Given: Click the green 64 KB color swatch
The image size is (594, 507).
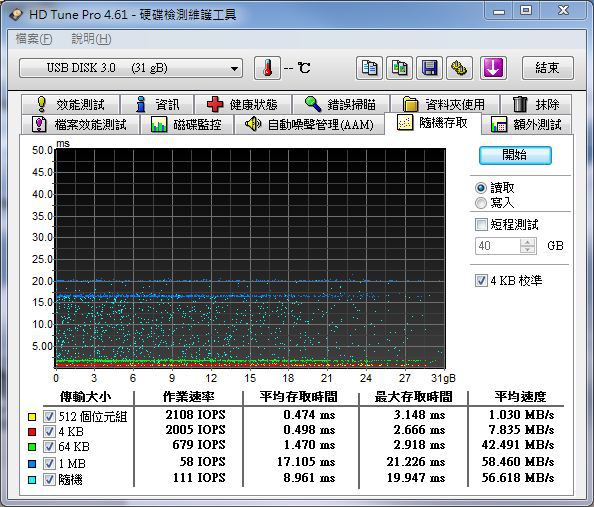Looking at the screenshot, I should coord(32,447).
